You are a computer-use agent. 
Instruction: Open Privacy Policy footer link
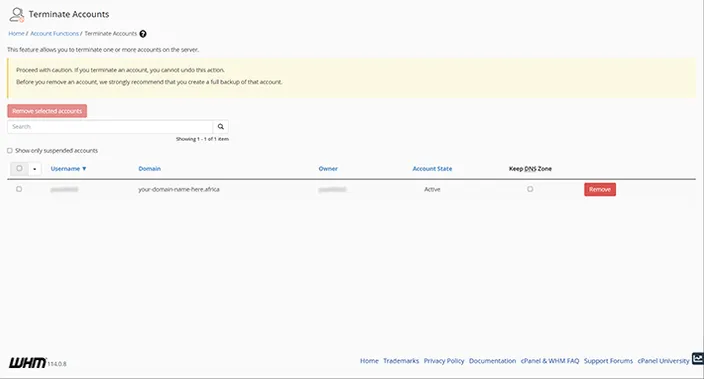click(444, 361)
